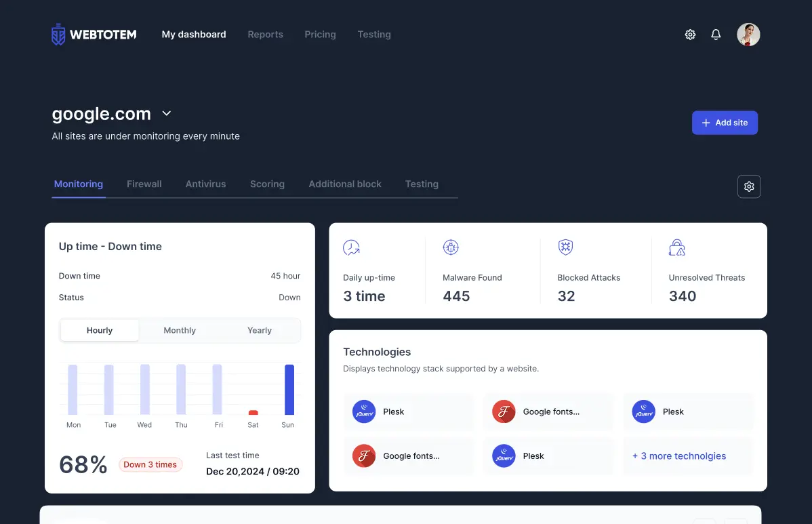
Task: Switch to the Firewall tab
Action: pyautogui.click(x=144, y=184)
